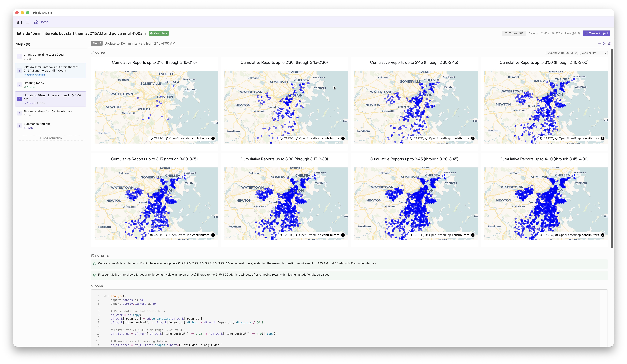
Task: Click the macOS green fullscreen window button
Action: [x=28, y=13]
